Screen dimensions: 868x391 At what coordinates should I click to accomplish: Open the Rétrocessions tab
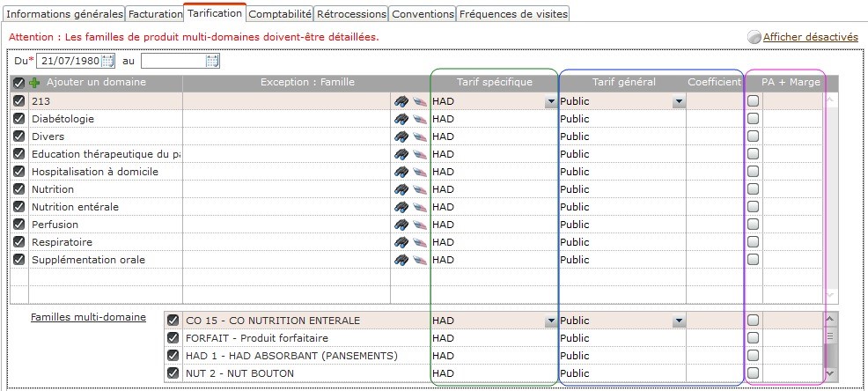(x=351, y=14)
